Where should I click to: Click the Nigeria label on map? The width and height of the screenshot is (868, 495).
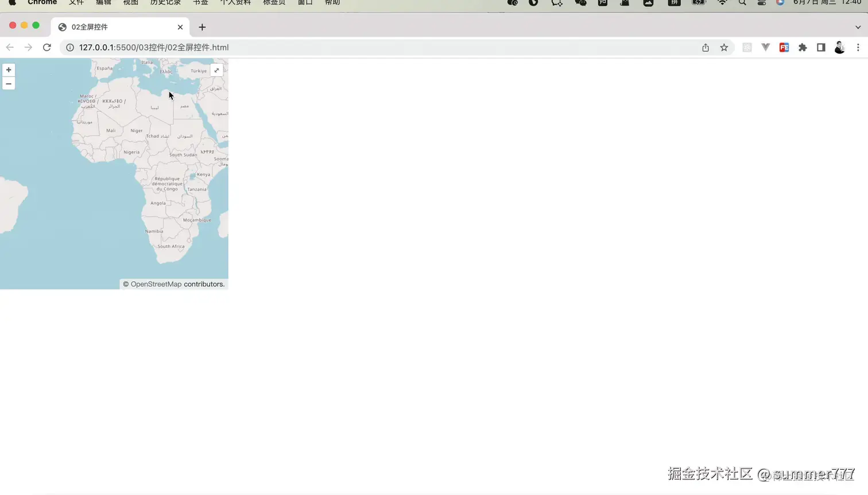131,153
